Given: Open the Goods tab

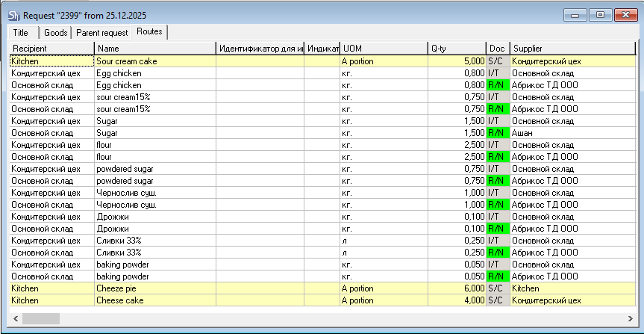Looking at the screenshot, I should (55, 33).
